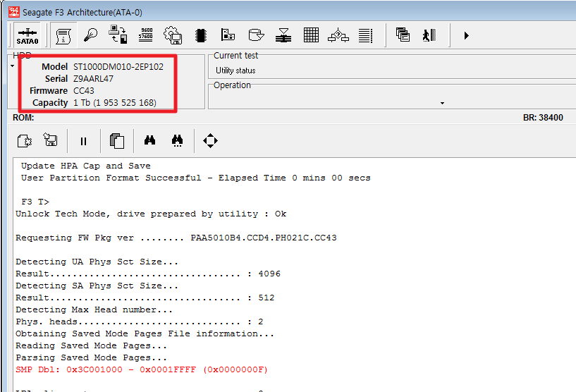Click the result line showing 4096

pos(148,274)
